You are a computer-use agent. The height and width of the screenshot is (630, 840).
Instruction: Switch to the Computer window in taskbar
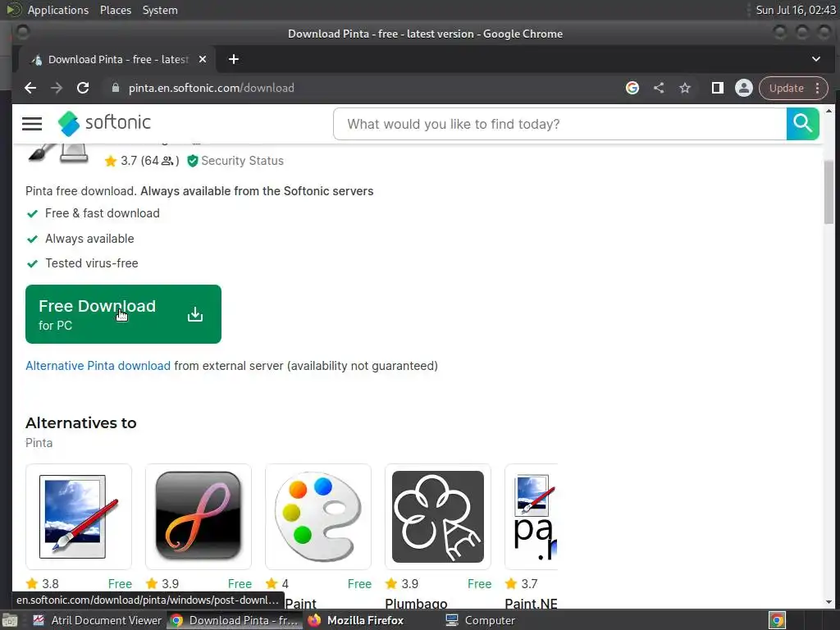pos(481,620)
